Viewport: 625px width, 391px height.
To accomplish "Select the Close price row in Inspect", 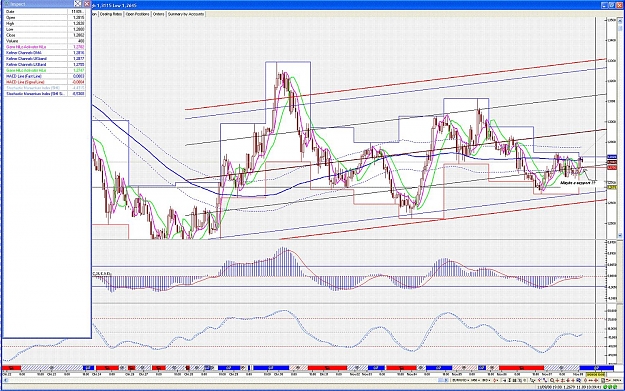I will point(45,35).
